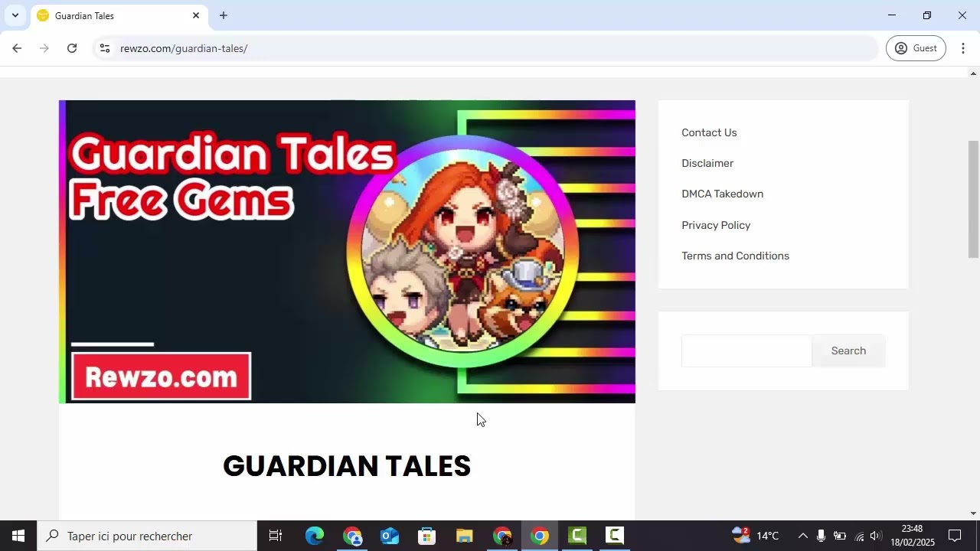Screen dimensions: 980x551
Task: Open the battery status tray icon
Action: coord(840,536)
